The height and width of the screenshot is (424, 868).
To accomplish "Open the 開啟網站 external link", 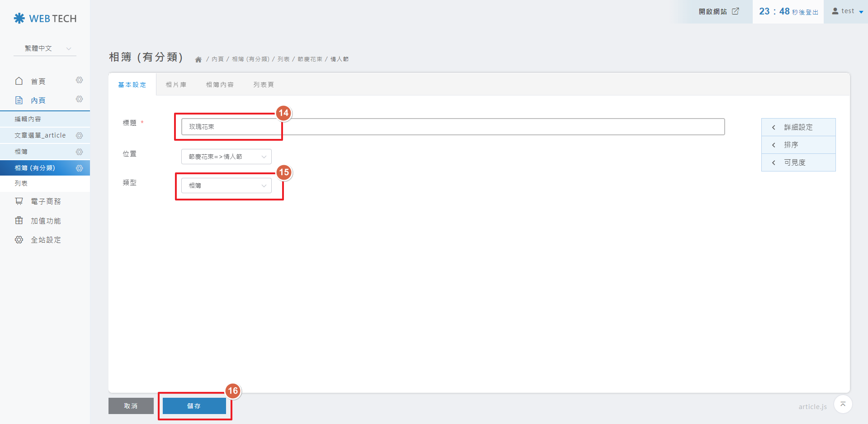I will (x=718, y=12).
